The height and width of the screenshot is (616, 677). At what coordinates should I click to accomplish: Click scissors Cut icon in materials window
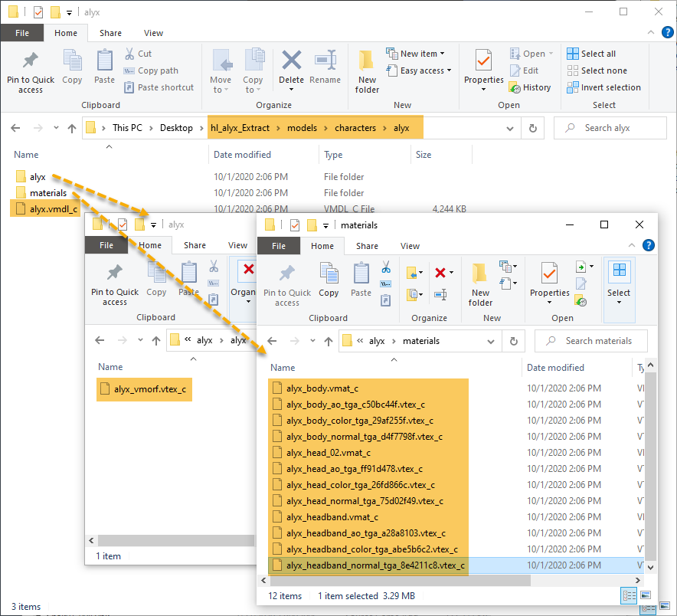click(386, 267)
